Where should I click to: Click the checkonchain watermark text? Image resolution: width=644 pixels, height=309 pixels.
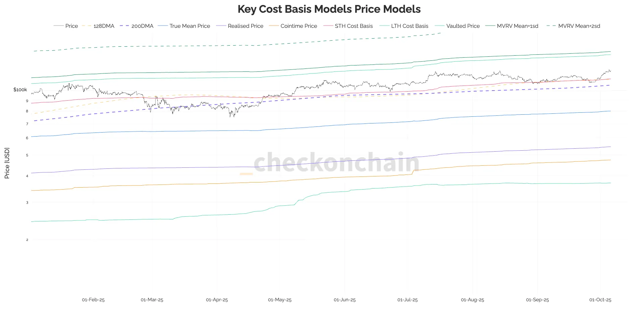coord(336,162)
